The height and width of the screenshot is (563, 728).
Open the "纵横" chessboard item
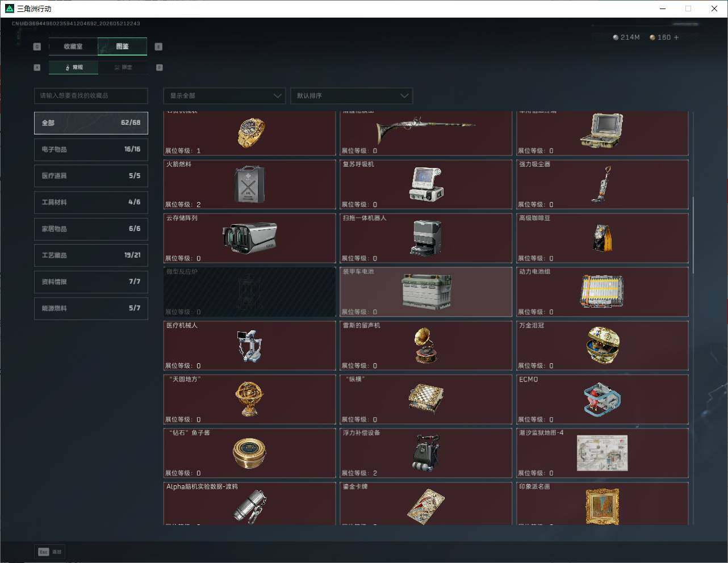[426, 400]
